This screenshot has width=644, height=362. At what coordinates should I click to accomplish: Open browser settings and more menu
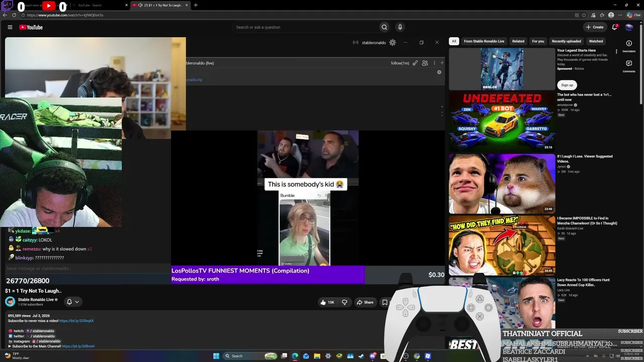(x=620, y=15)
